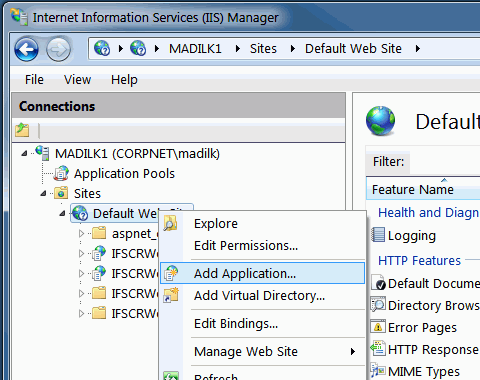Viewport: 480px width, 380px height.
Task: Click the MIME Types feature icon
Action: click(378, 371)
